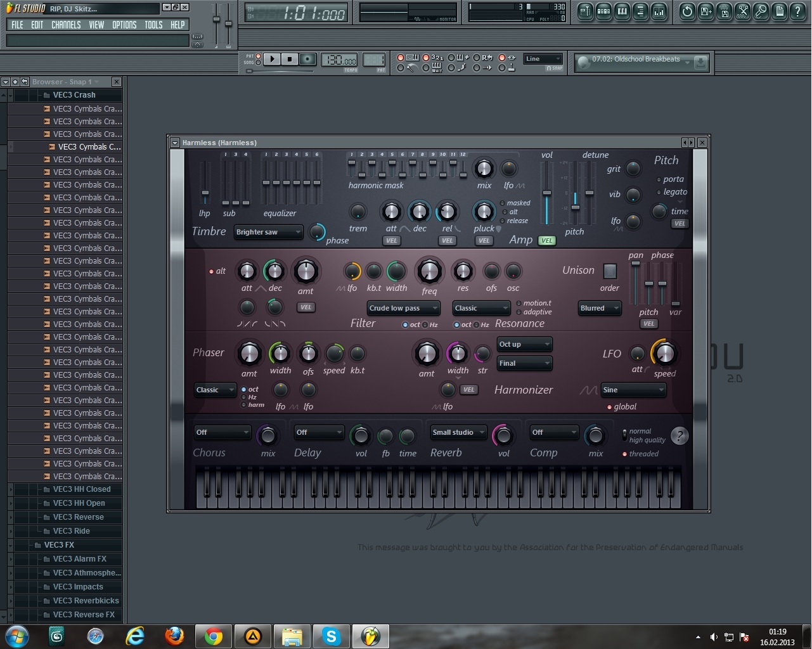
Task: Select the pluck masked option
Action: [x=515, y=203]
